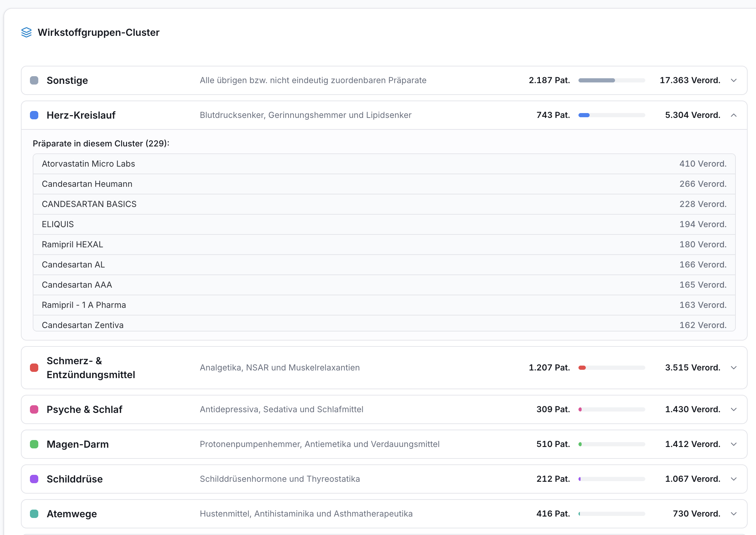Expand the Schilddrüse cluster chevron
Screen dimensions: 756x535
click(x=734, y=479)
